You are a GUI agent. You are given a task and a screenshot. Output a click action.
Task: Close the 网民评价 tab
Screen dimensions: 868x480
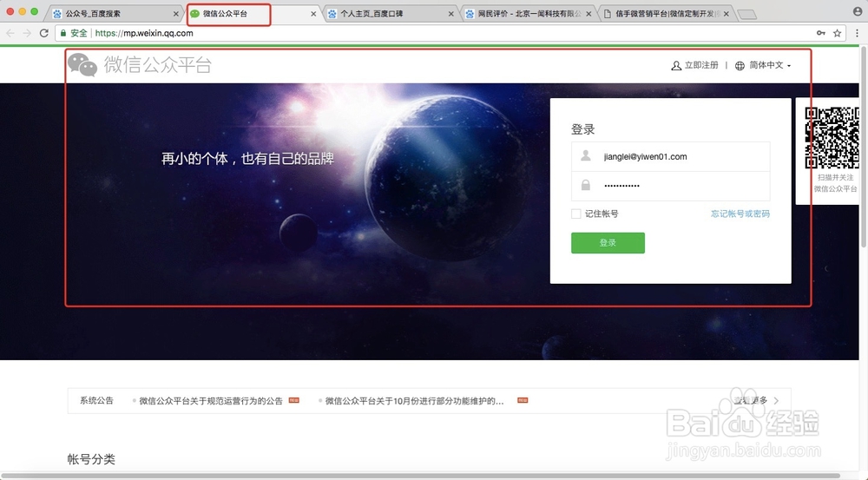[589, 14]
